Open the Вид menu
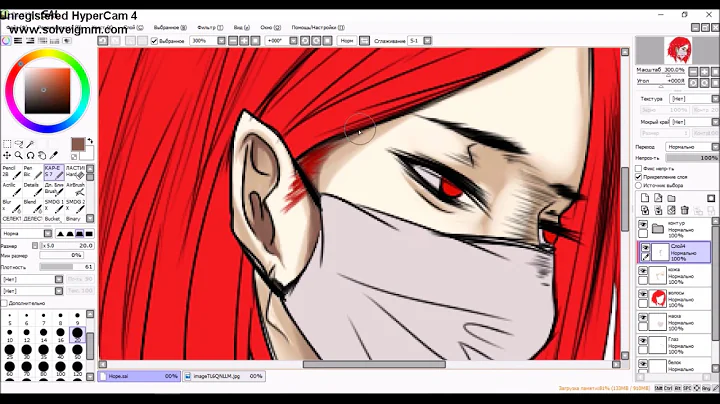Viewport: 720px width, 404px height. click(242, 28)
